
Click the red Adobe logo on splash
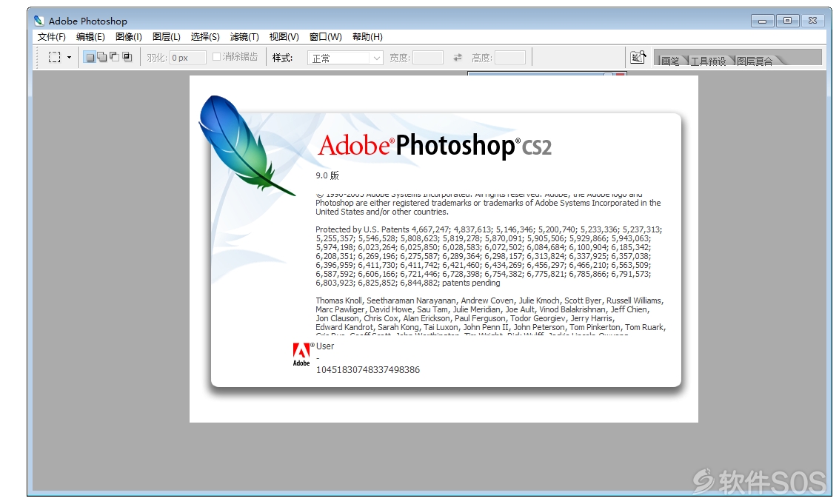301,355
